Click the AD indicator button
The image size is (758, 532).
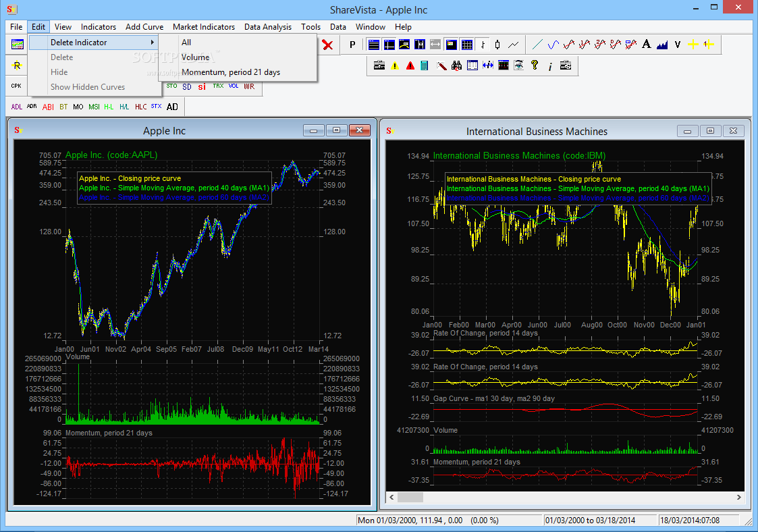coord(172,107)
